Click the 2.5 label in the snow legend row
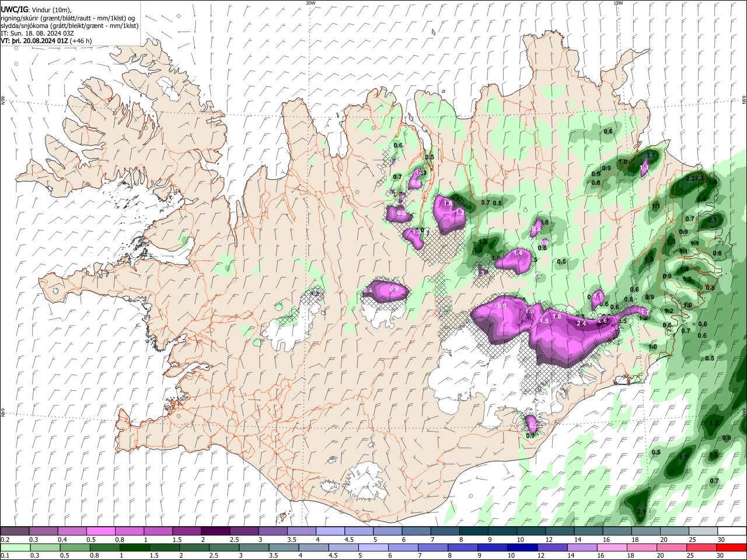 click(x=234, y=540)
